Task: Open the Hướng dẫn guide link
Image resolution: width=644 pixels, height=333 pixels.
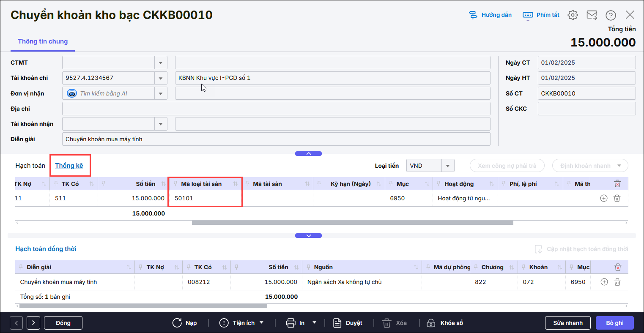Action: tap(491, 15)
